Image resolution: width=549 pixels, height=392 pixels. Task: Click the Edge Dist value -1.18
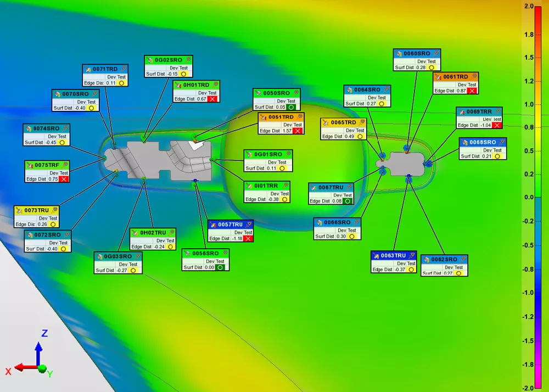coord(237,239)
